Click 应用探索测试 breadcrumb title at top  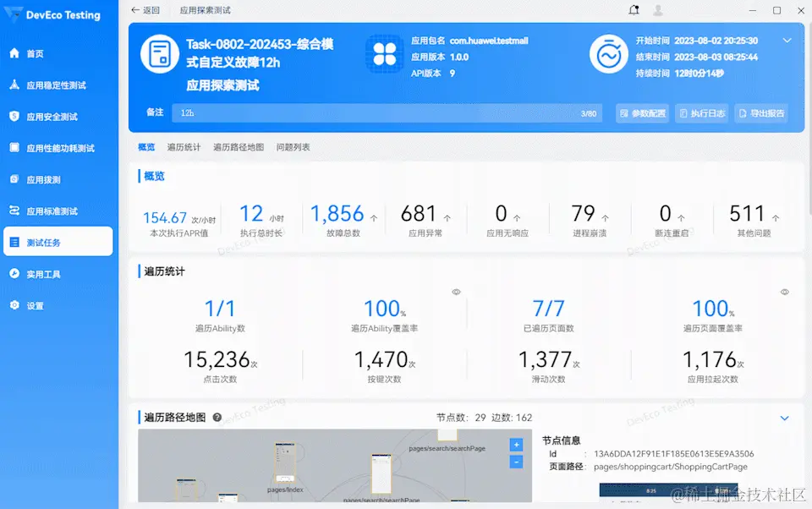[205, 10]
